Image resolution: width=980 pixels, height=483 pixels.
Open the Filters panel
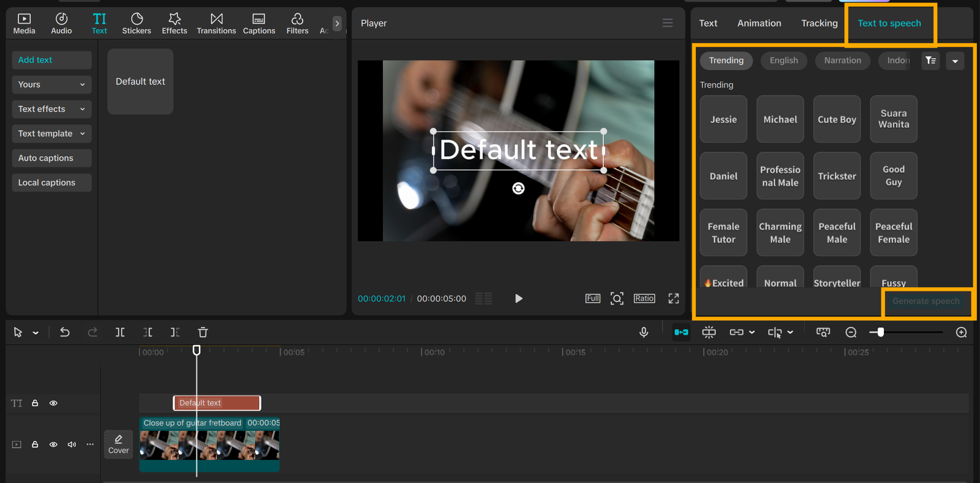297,23
